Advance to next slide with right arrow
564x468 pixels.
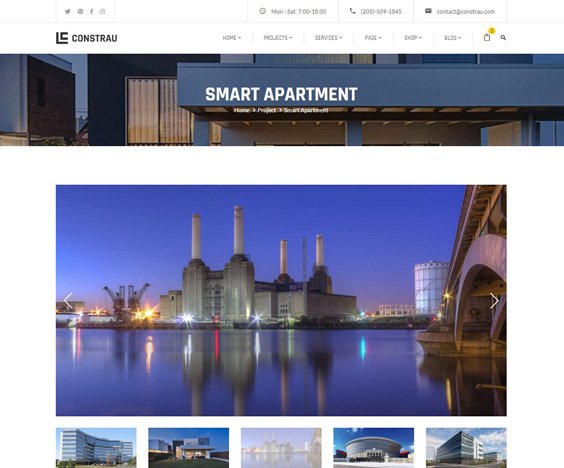[494, 301]
